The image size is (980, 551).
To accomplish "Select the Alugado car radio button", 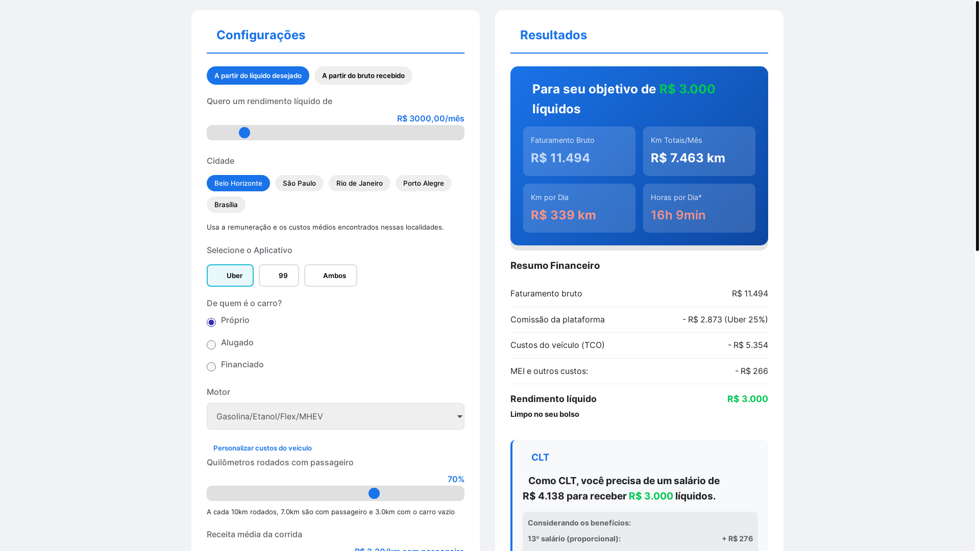I will pos(211,345).
